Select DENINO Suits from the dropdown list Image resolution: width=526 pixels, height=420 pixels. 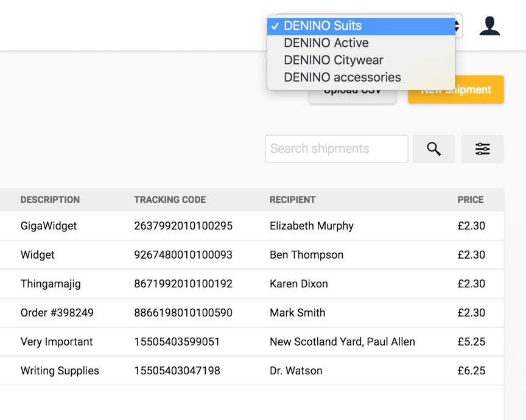coord(323,26)
